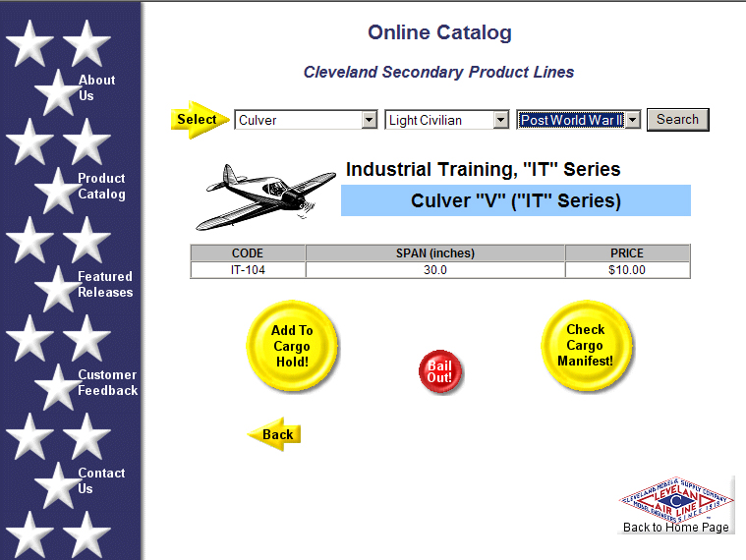Navigate to Featured Releases
The image size is (746, 560).
105,284
